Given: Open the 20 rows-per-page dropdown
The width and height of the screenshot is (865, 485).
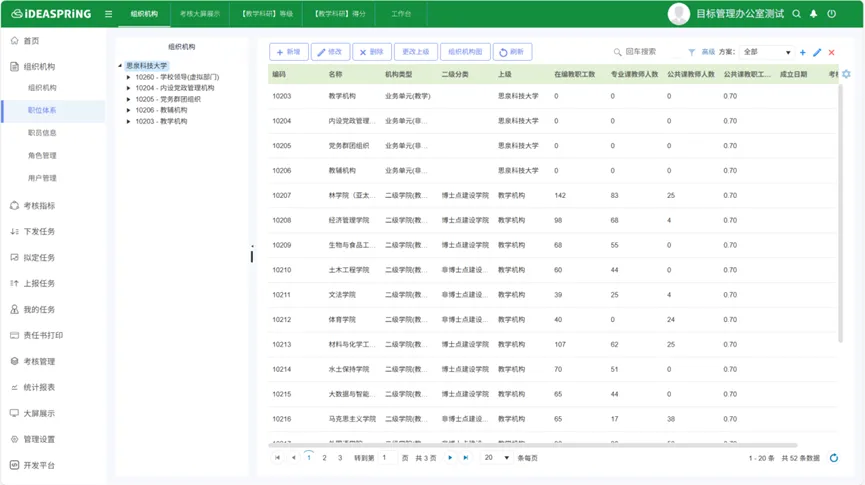Looking at the screenshot, I should tap(495, 458).
